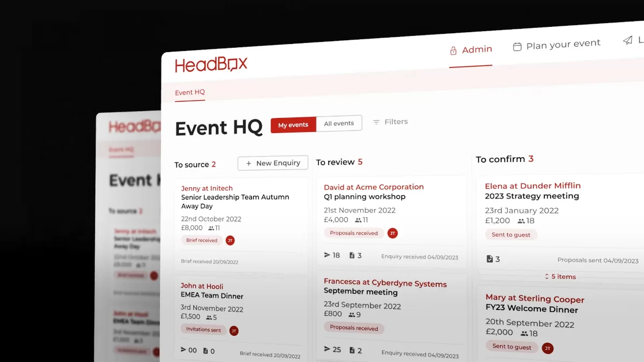Click the document icon in the Francesca at Cyberdyne card

[x=352, y=350]
